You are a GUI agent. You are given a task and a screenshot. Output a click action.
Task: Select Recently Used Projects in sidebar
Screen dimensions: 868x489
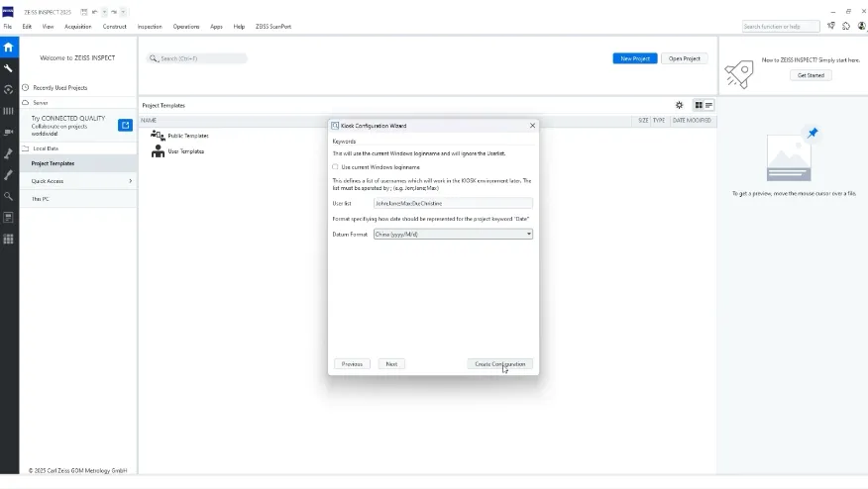(x=60, y=88)
